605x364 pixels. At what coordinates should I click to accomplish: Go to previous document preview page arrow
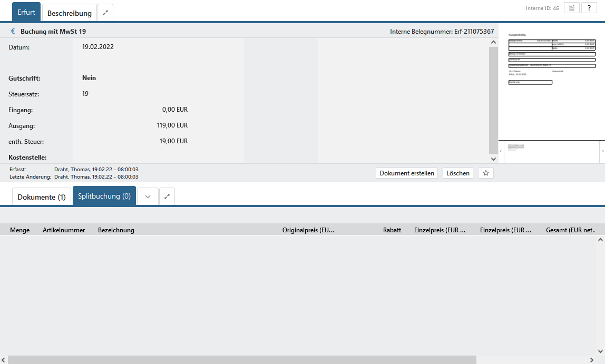pyautogui.click(x=501, y=152)
